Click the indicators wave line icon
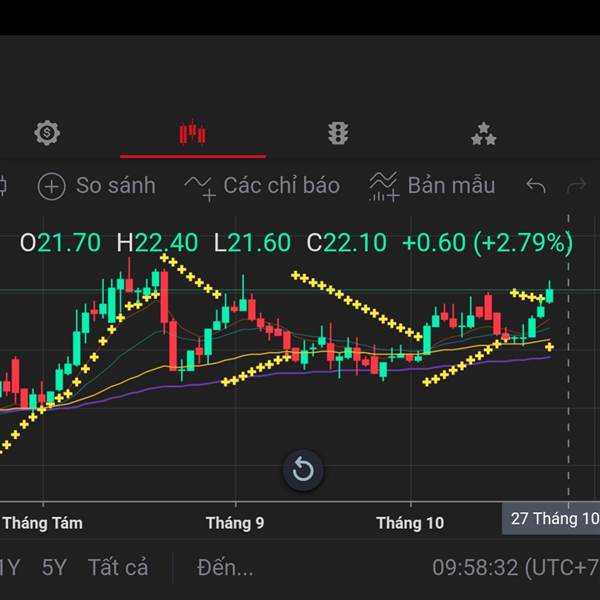This screenshot has height=600, width=600. pos(200,188)
